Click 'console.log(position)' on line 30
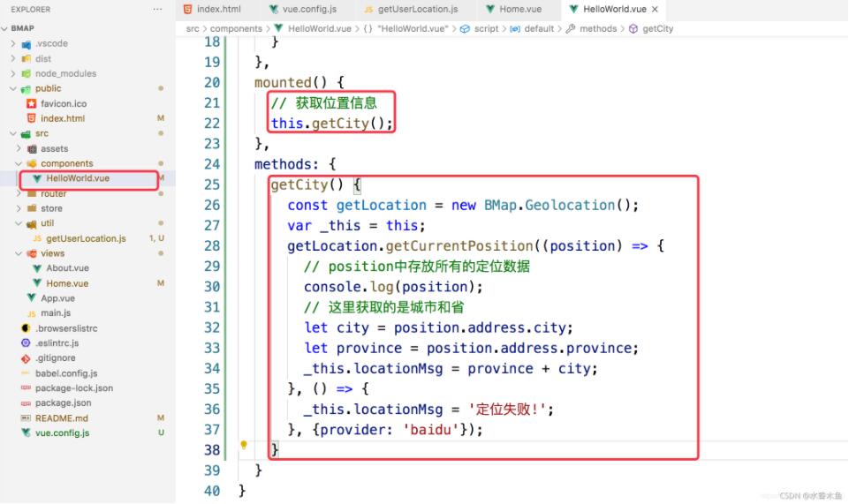 coord(390,287)
